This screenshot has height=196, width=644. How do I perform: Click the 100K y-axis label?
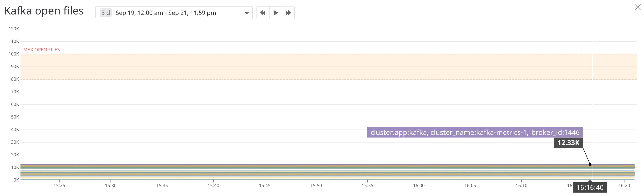[14, 54]
